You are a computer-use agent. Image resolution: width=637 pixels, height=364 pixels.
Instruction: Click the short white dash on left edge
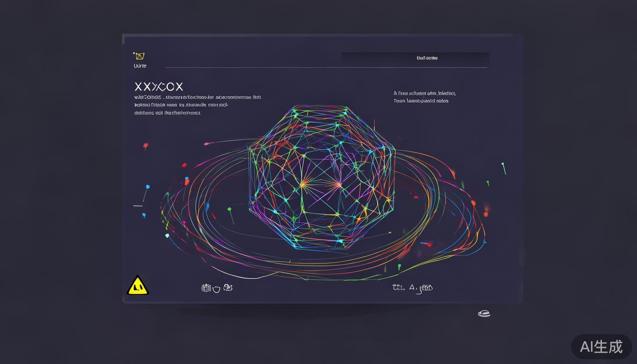pyautogui.click(x=138, y=206)
